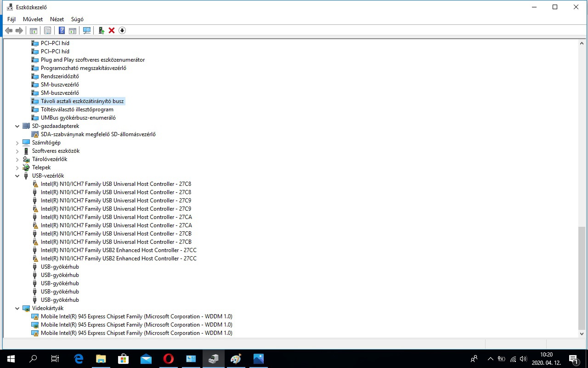
Task: Select the Számítógép category label
Action: click(46, 143)
